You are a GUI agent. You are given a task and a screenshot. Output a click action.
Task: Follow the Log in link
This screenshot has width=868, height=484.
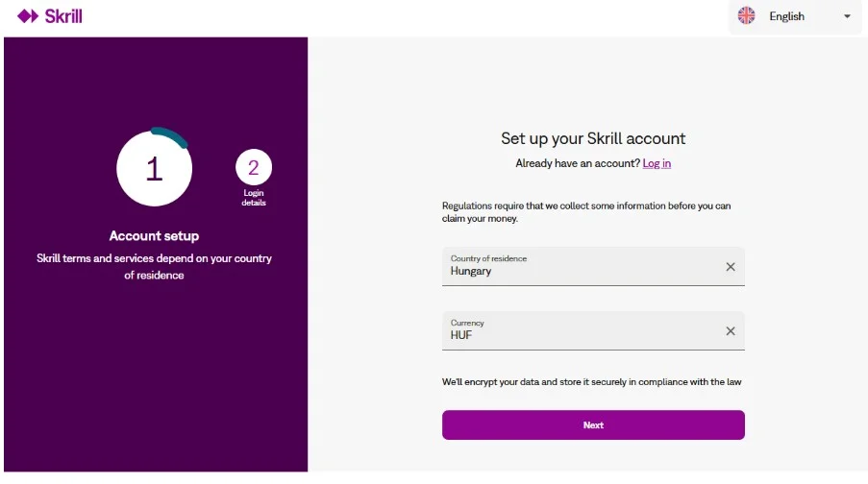[657, 163]
